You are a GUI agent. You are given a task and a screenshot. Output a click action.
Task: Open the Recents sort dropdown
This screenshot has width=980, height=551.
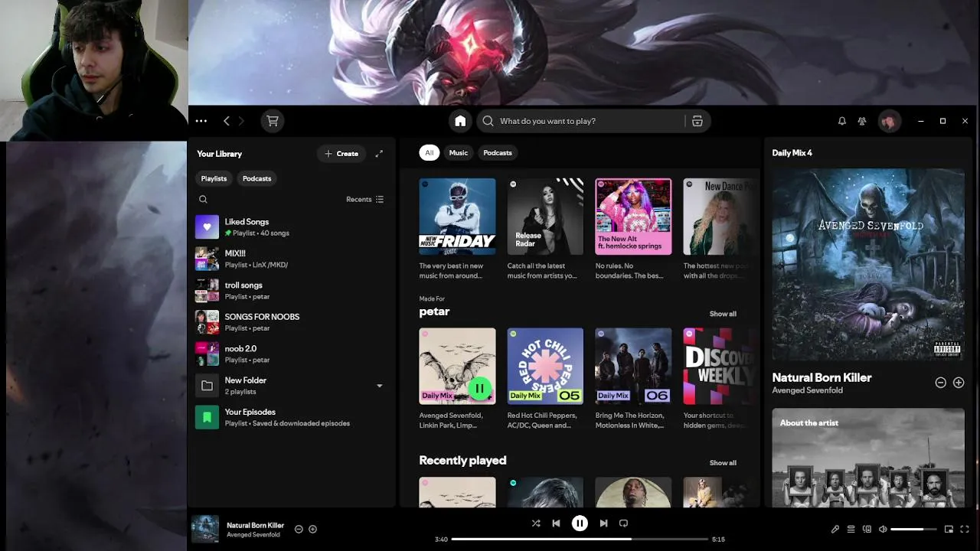(x=364, y=199)
